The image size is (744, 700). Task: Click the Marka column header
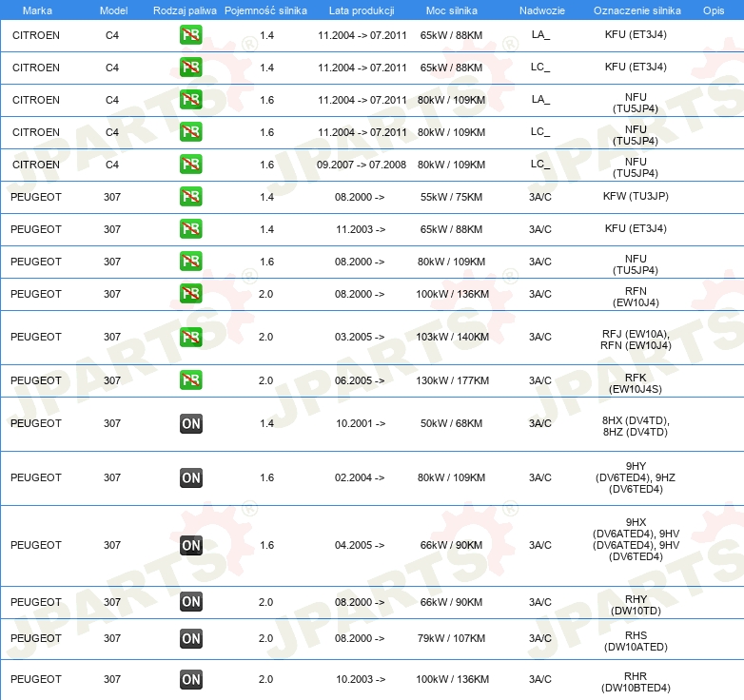(x=37, y=10)
